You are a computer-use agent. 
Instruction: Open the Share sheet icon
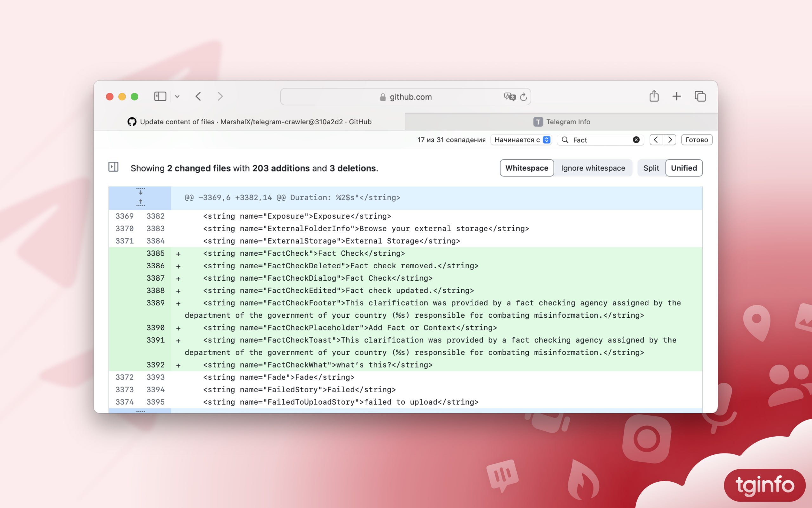[x=654, y=96]
